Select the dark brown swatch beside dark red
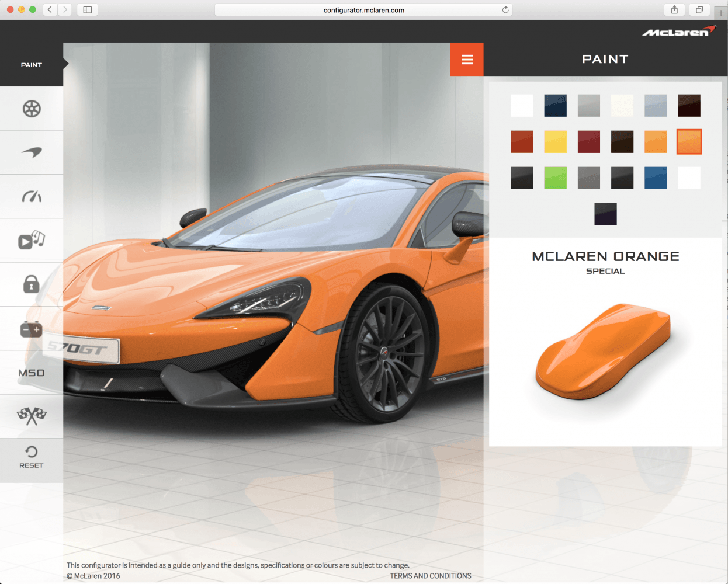Viewport: 728px width, 584px height. [x=622, y=142]
